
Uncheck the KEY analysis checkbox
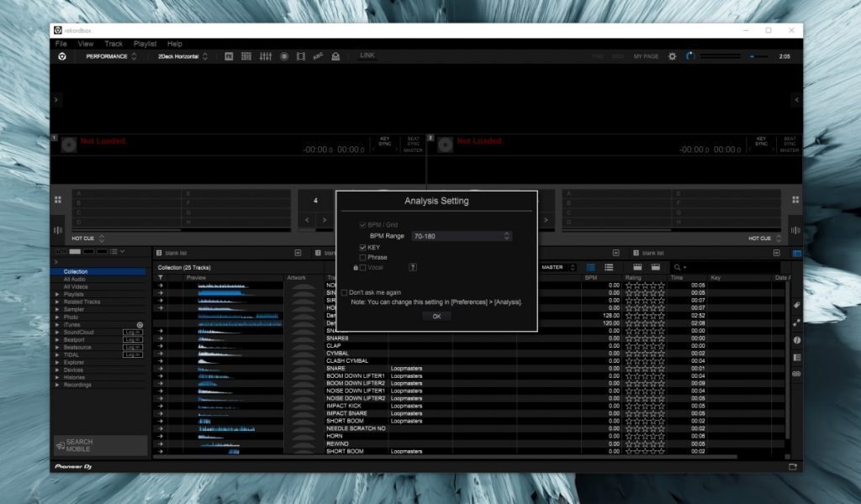click(362, 247)
